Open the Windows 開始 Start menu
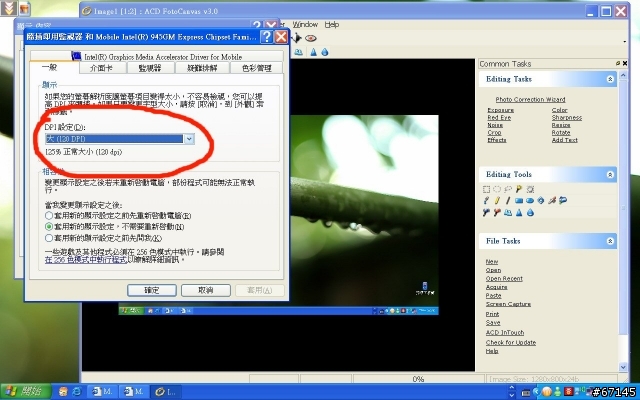 pyautogui.click(x=25, y=391)
